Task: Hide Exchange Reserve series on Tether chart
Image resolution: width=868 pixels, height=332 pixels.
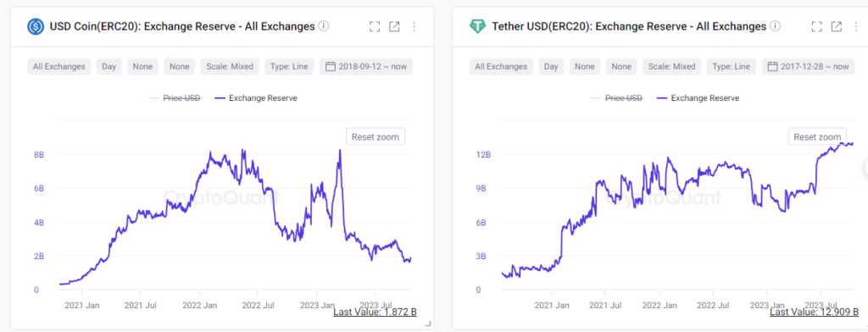Action: 698,98
